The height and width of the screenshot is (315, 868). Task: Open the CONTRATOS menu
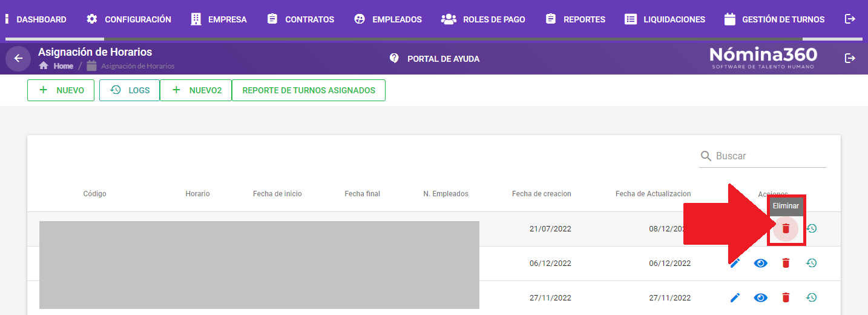300,19
